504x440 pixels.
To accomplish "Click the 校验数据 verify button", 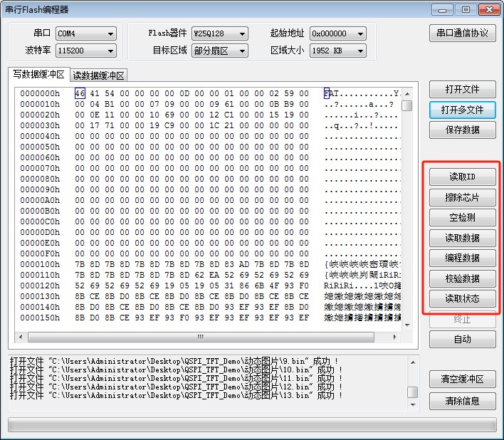I will point(462,278).
